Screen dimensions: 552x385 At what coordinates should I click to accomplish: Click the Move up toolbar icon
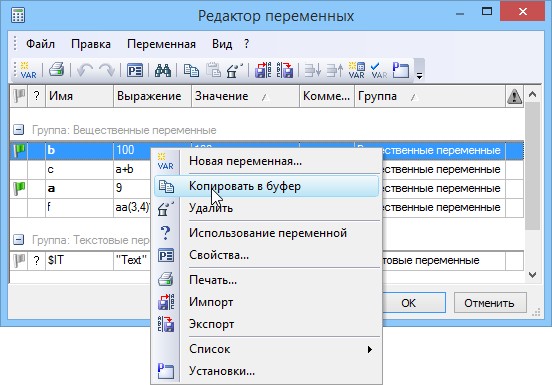[x=334, y=70]
